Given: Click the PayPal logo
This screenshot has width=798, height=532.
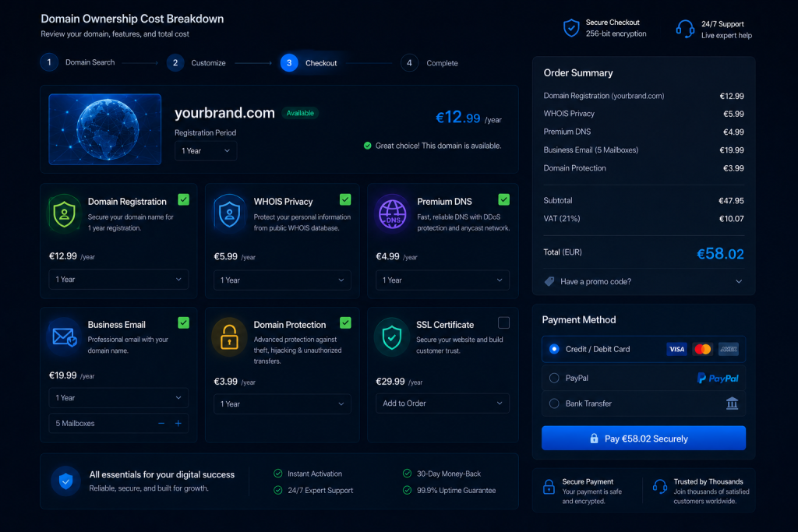Looking at the screenshot, I should pyautogui.click(x=718, y=378).
